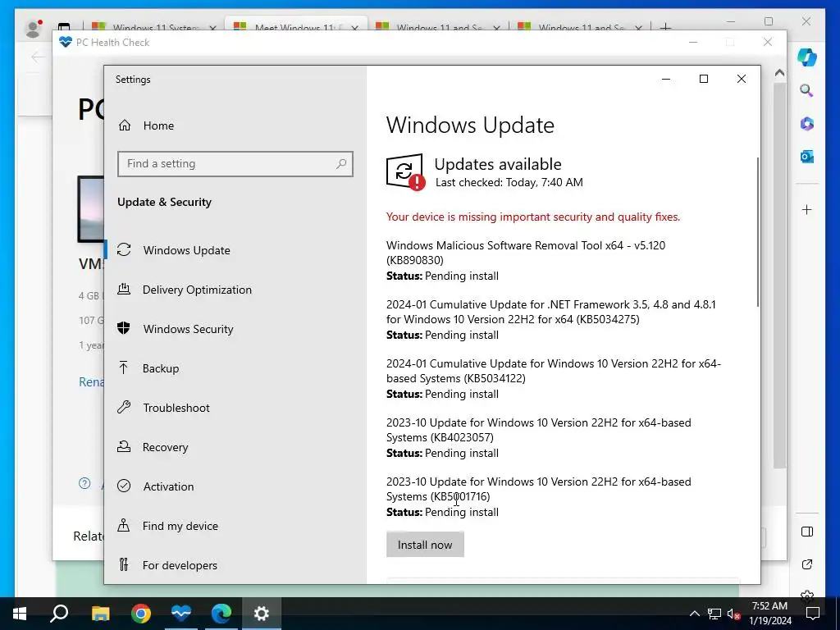Switch to 'Meet Windows 11' Edge tab
The height and width of the screenshot is (630, 840).
tap(295, 25)
